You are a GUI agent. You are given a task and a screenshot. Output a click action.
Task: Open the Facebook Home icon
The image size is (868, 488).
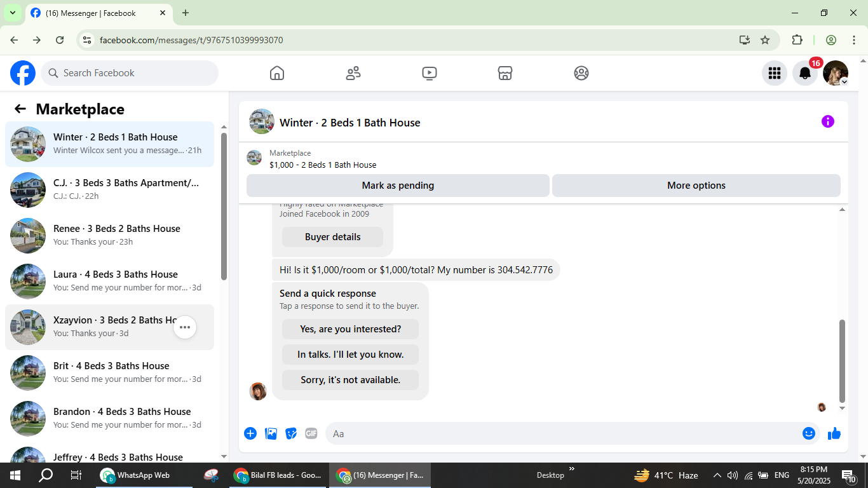tap(277, 73)
